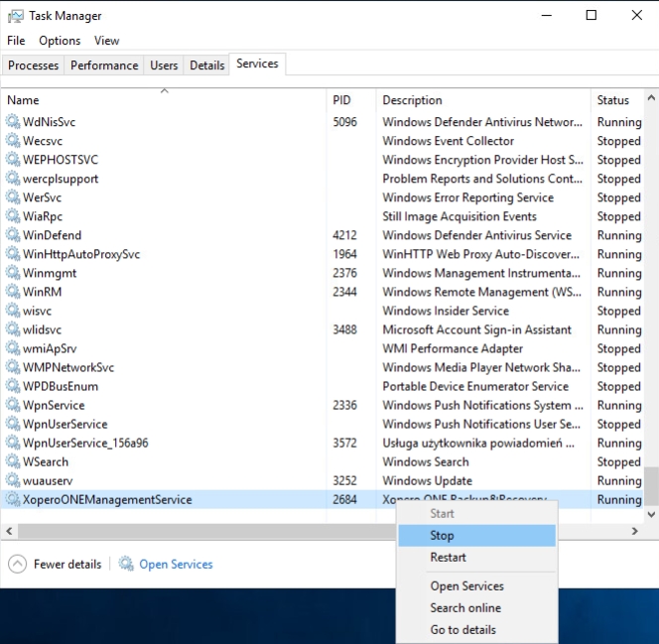The width and height of the screenshot is (659, 644).
Task: Click the gear icon beside WinDefend service
Action: tap(13, 236)
